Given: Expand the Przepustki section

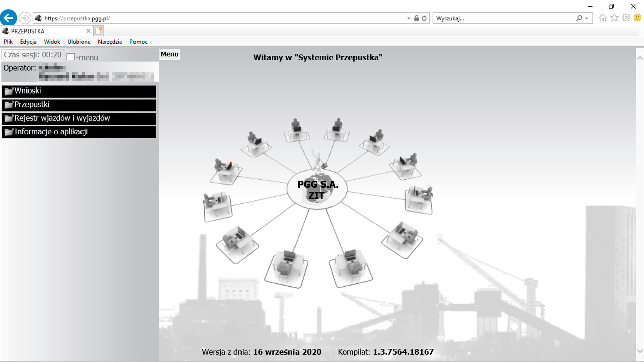Looking at the screenshot, I should [x=79, y=105].
